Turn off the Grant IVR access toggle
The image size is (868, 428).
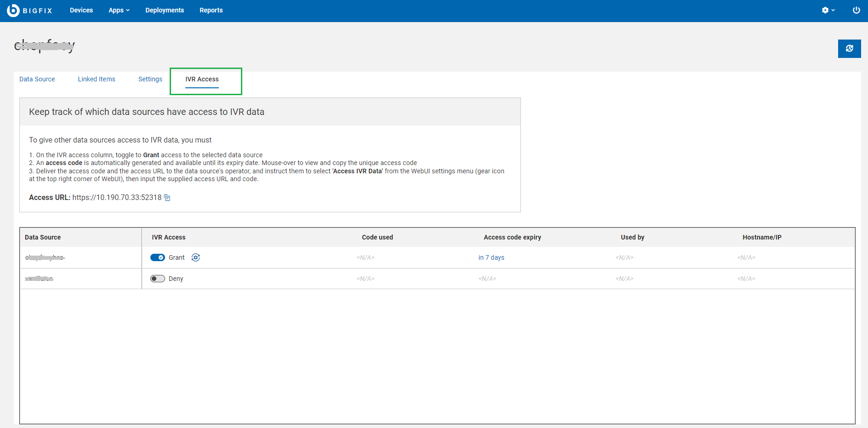[x=158, y=257]
